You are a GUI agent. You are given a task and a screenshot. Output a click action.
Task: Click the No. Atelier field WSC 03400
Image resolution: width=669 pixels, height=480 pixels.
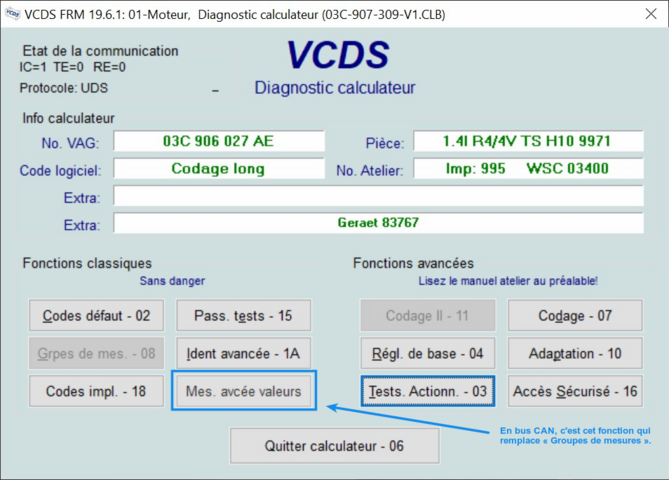(x=528, y=169)
